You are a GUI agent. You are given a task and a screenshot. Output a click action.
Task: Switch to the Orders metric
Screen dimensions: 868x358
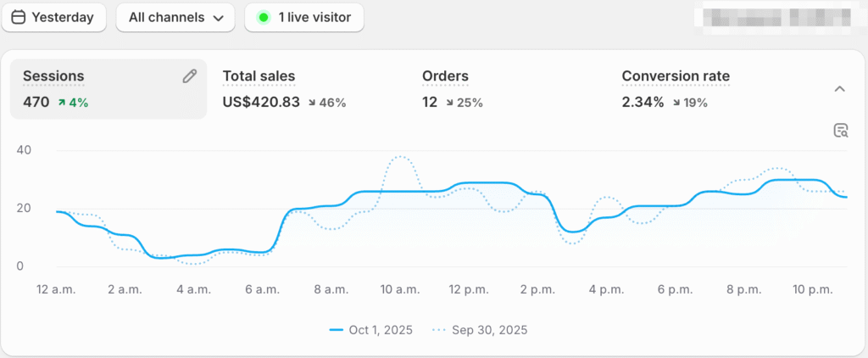[445, 76]
